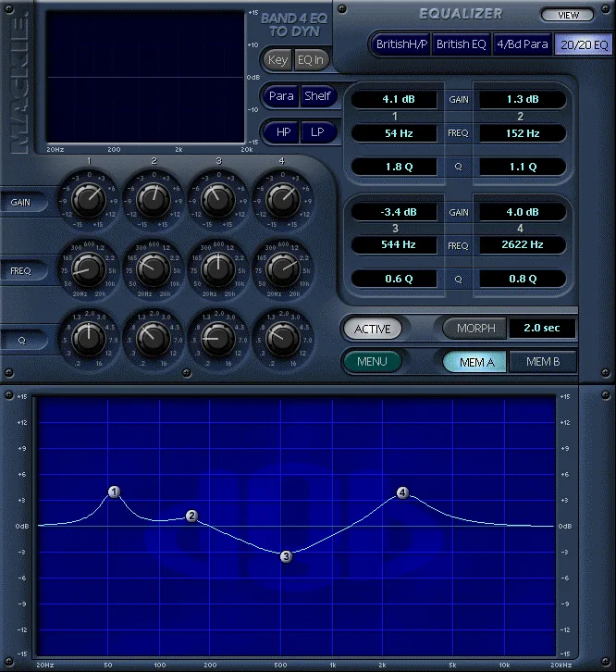
Task: Switch to the BritishH/P tab
Action: click(401, 44)
